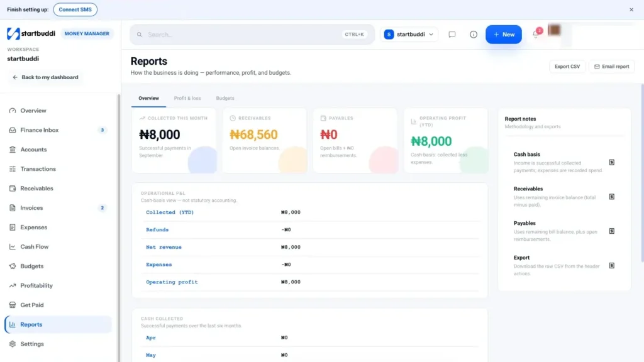
Task: Click the May row in Cash Collected
Action: [x=310, y=355]
